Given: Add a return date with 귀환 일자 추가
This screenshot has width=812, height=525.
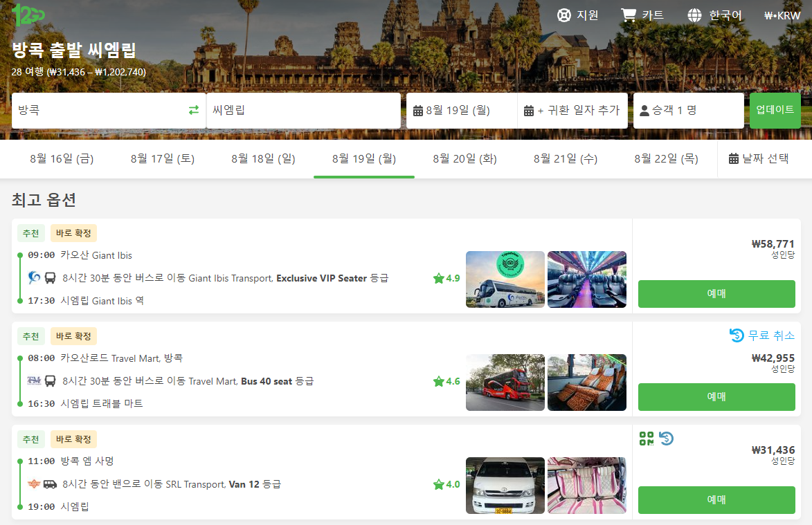Looking at the screenshot, I should point(572,111).
